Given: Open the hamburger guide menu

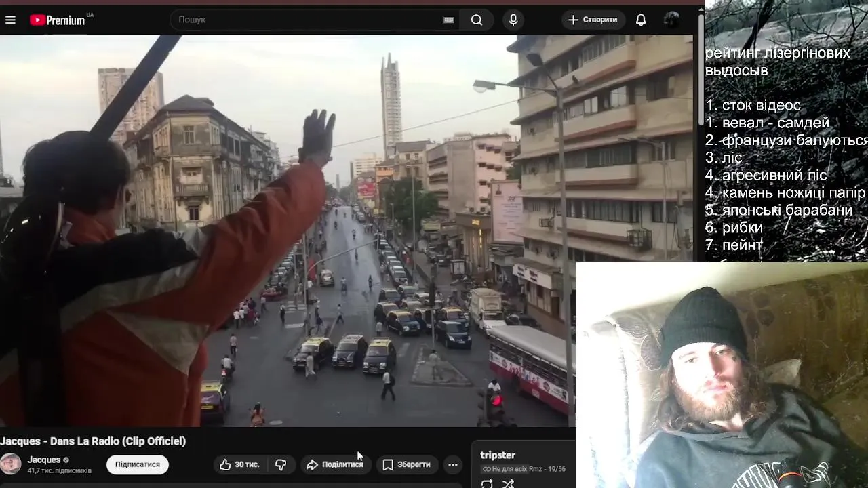Looking at the screenshot, I should [10, 20].
